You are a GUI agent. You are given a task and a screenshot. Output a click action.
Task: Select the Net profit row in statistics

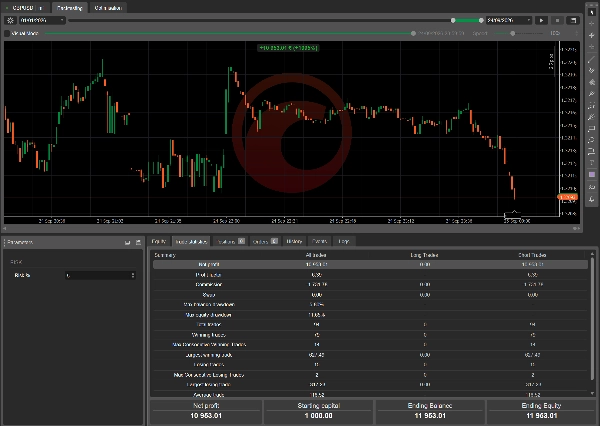coord(370,264)
